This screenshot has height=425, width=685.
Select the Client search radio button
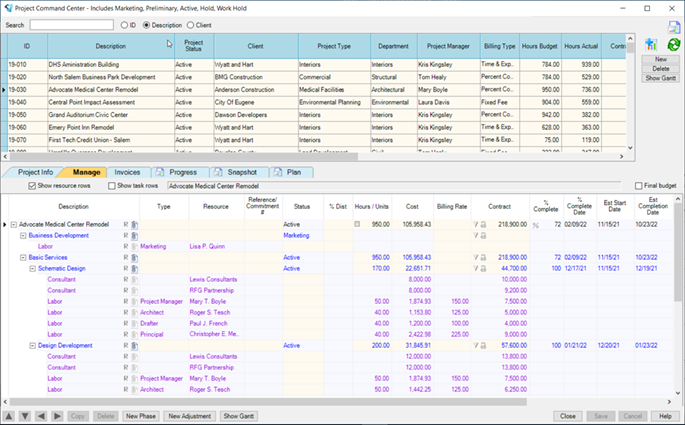[x=192, y=24]
